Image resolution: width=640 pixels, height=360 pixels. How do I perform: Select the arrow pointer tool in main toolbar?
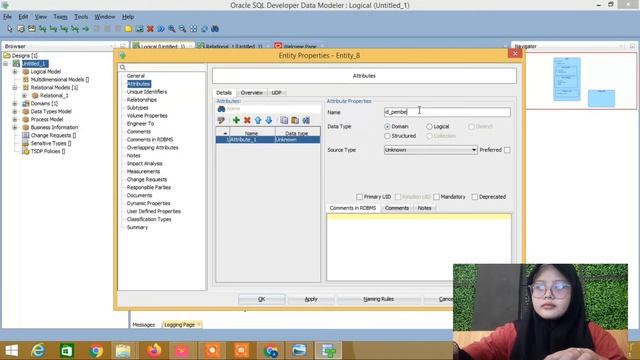[10, 29]
